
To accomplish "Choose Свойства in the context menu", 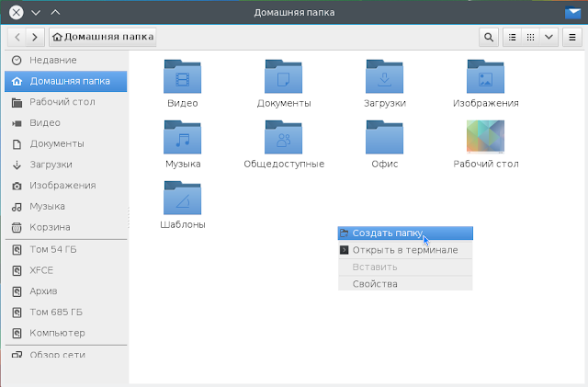I will [x=405, y=284].
